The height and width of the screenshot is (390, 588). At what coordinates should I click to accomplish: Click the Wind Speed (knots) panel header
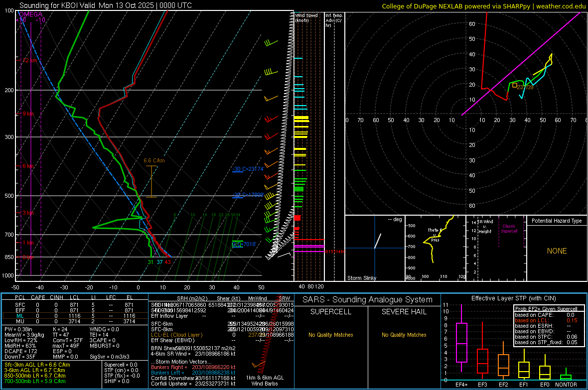click(x=306, y=17)
